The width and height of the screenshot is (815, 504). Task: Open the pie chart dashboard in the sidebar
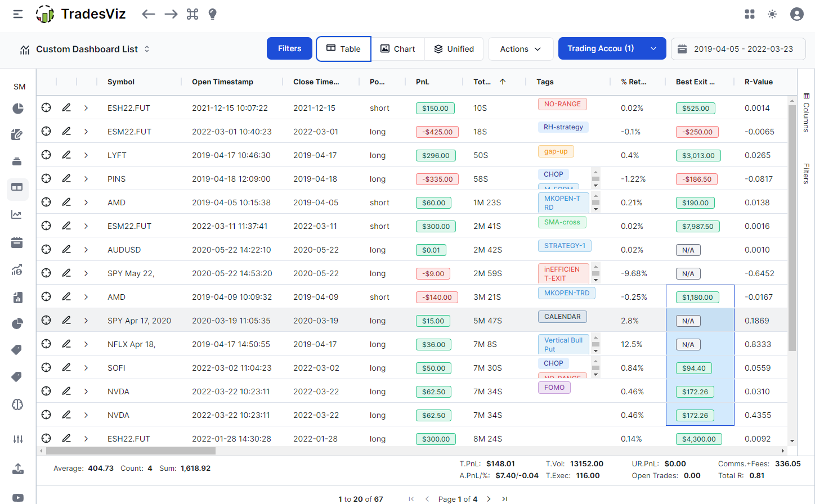(17, 107)
